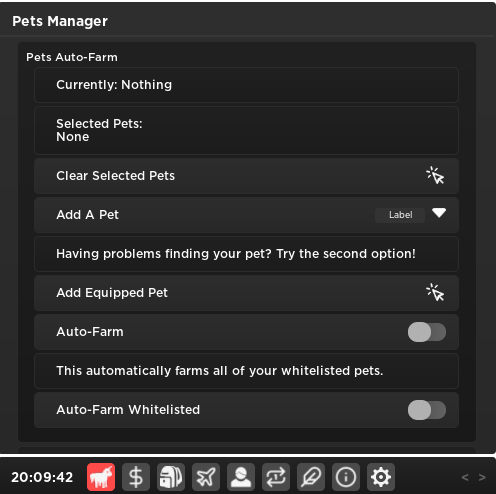Enable the Auto-Farm Whitelisted toggle
Image resolution: width=496 pixels, height=494 pixels.
pos(427,410)
